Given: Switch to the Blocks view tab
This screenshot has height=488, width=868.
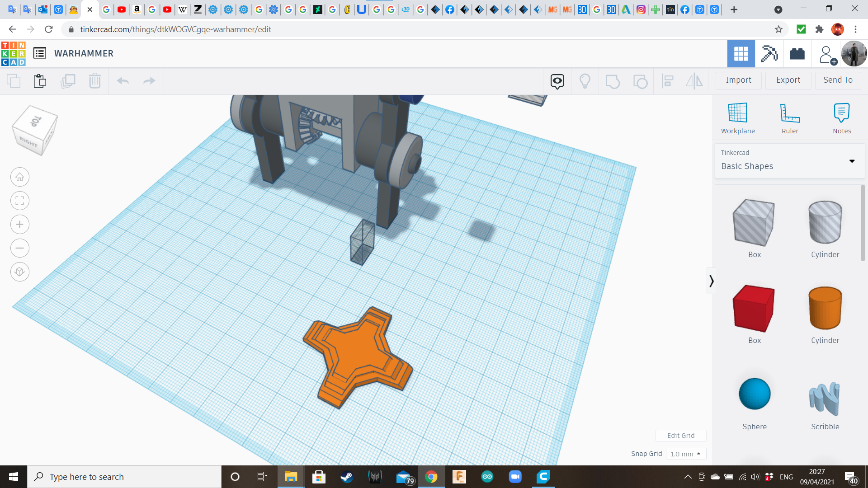Looking at the screenshot, I should [x=769, y=54].
